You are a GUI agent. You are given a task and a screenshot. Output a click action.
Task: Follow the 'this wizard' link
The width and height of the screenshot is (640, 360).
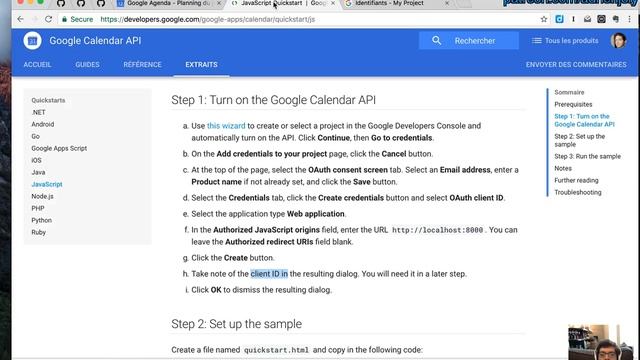pos(226,126)
